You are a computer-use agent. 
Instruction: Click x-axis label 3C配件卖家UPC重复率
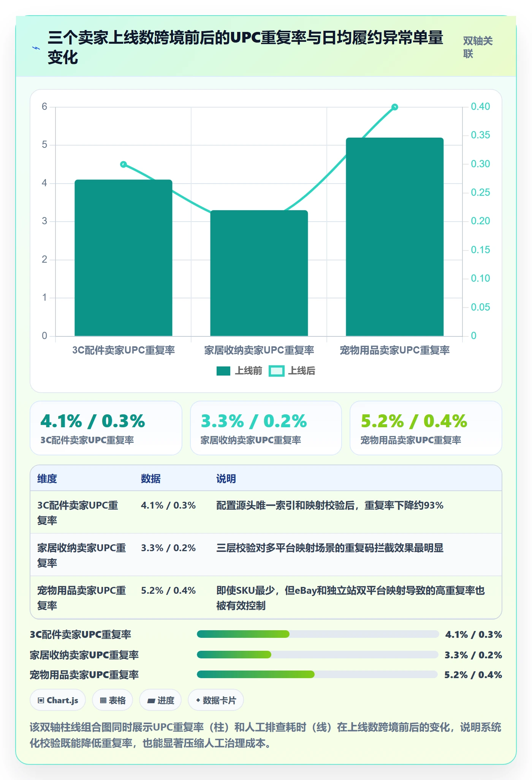[x=123, y=350]
